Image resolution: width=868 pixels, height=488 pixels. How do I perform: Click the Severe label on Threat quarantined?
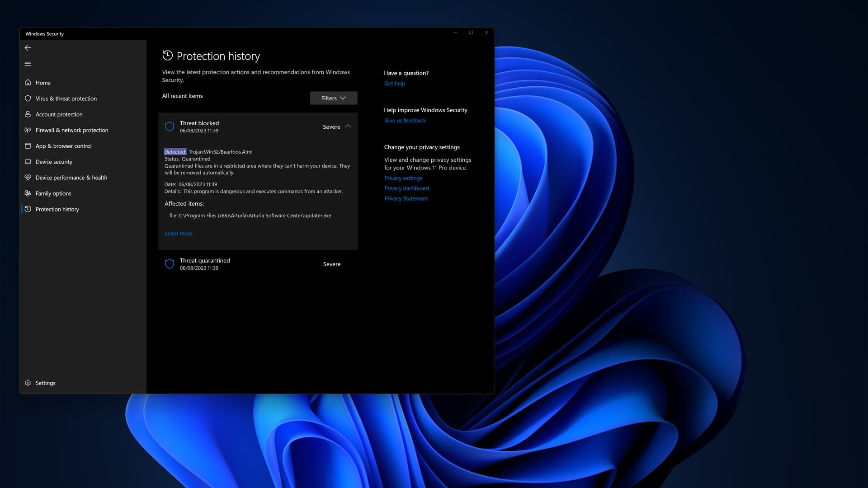(332, 264)
